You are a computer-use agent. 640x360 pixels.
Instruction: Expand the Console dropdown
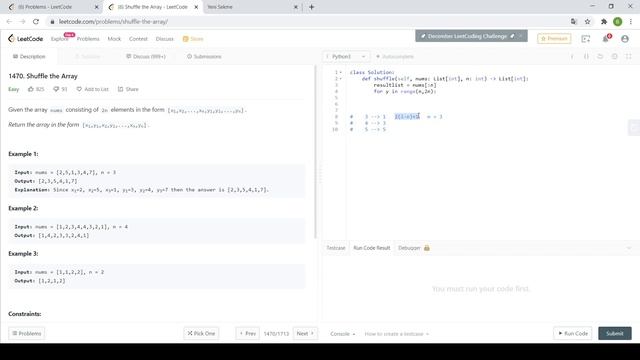[342, 334]
